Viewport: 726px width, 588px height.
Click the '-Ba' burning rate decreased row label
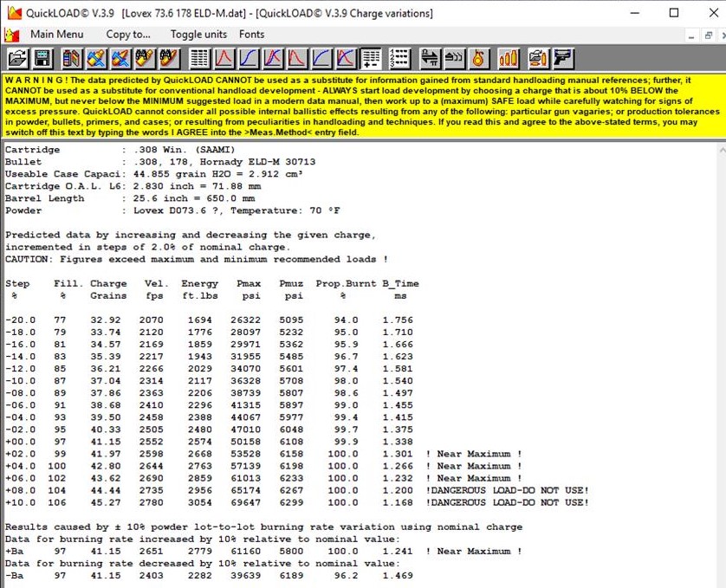point(15,576)
